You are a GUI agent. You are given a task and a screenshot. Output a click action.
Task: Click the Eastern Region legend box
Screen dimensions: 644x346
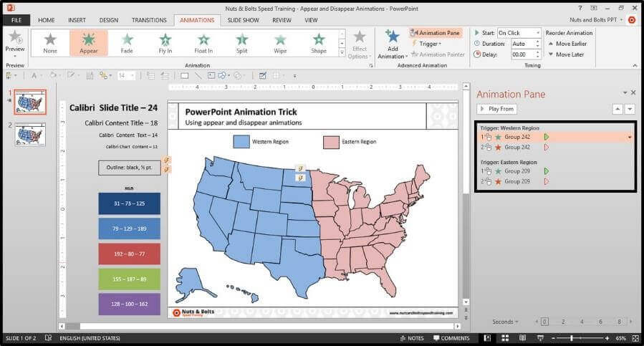pos(331,142)
